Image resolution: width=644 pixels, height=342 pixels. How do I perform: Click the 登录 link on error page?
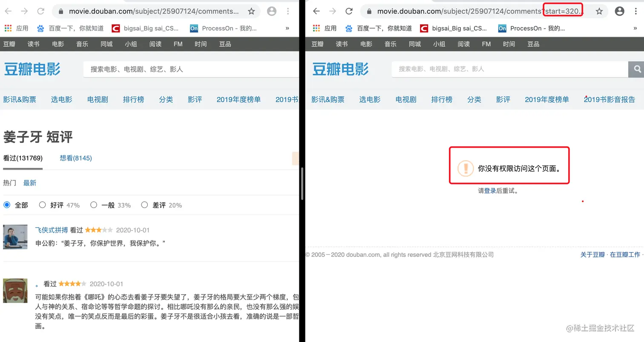point(490,191)
